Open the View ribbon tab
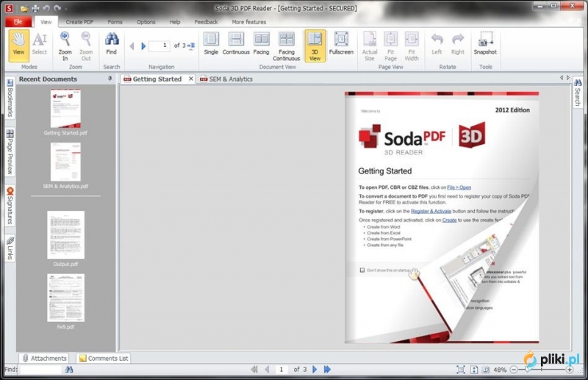The height and width of the screenshot is (380, 588). pyautogui.click(x=46, y=22)
